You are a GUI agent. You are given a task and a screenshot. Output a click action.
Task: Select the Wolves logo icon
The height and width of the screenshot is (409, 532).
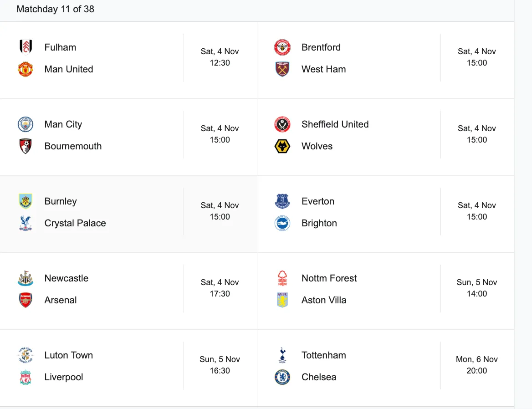(282, 146)
